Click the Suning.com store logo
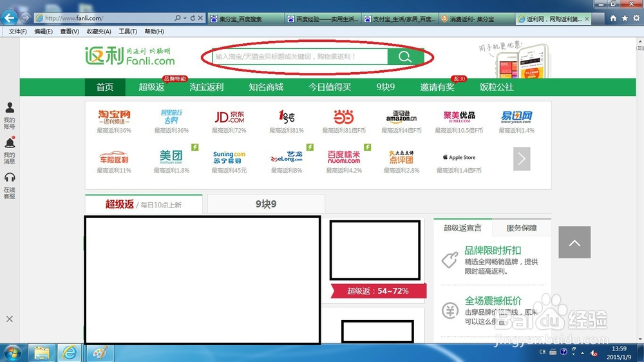The height and width of the screenshot is (362, 644). tap(229, 157)
